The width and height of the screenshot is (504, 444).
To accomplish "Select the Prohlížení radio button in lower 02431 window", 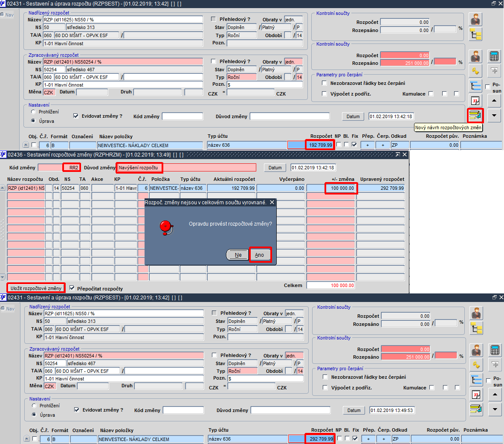I will 34,406.
